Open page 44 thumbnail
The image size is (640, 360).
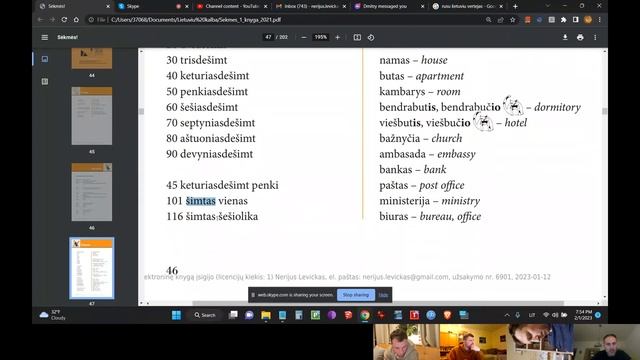92,58
